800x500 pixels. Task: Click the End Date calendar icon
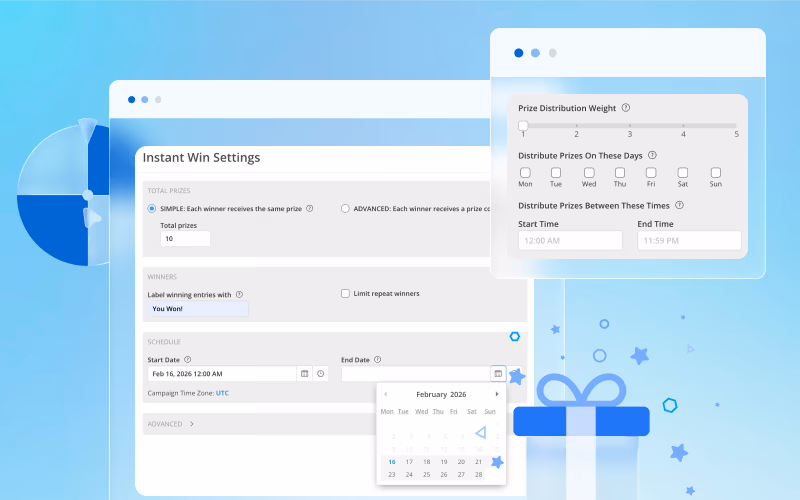(497, 373)
